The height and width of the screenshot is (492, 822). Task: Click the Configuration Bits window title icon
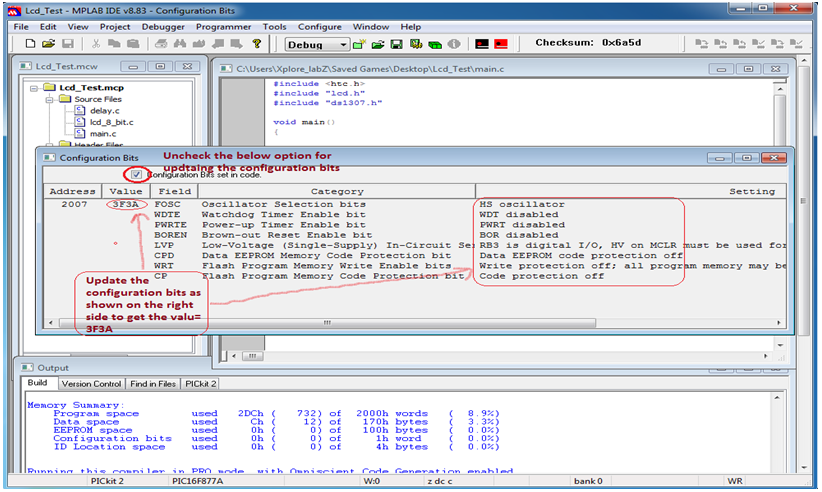(49, 158)
